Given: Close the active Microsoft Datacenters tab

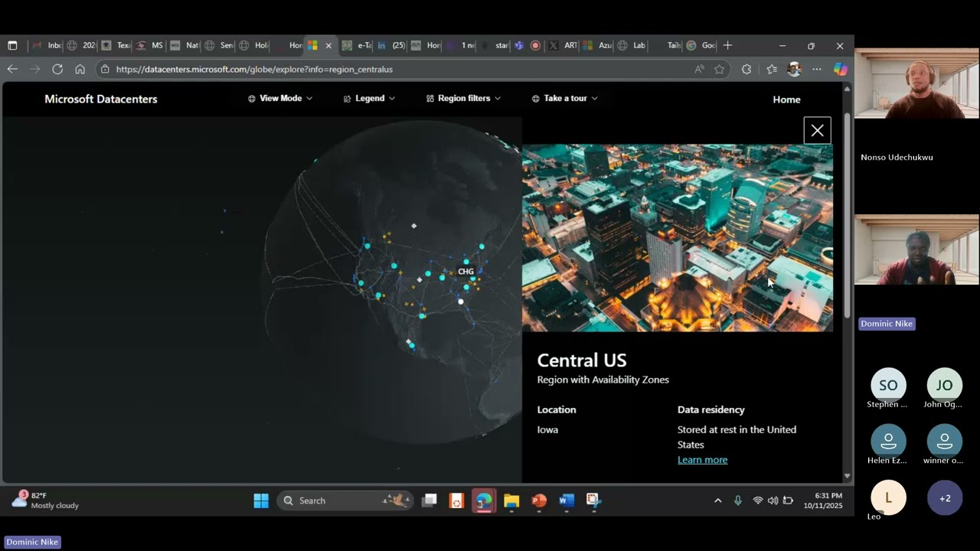Looking at the screenshot, I should (x=328, y=45).
